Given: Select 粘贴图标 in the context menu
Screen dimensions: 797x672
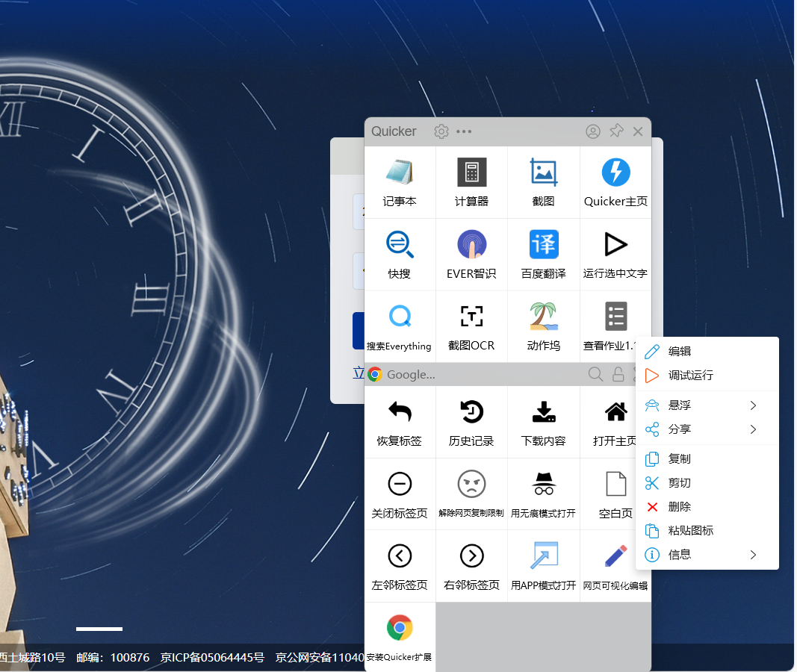Looking at the screenshot, I should coord(707,531).
